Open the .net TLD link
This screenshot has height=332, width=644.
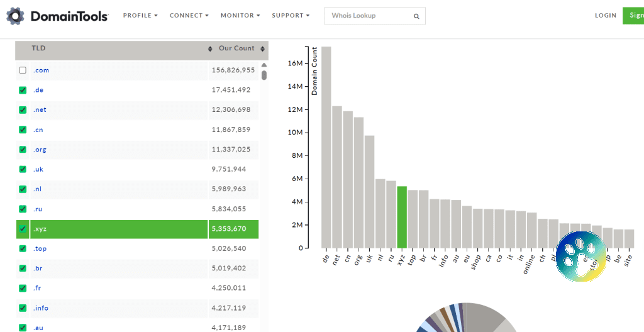(40, 110)
